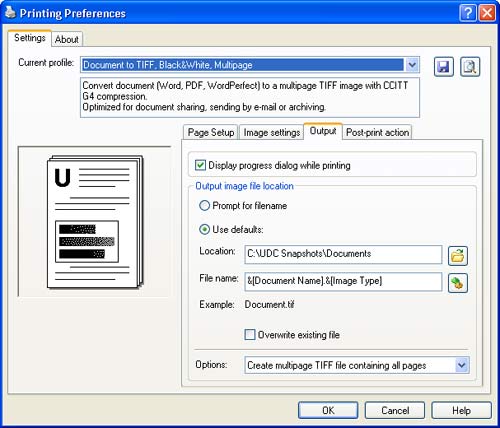Click the 'Current profile:' label
500x428 pixels.
click(46, 63)
